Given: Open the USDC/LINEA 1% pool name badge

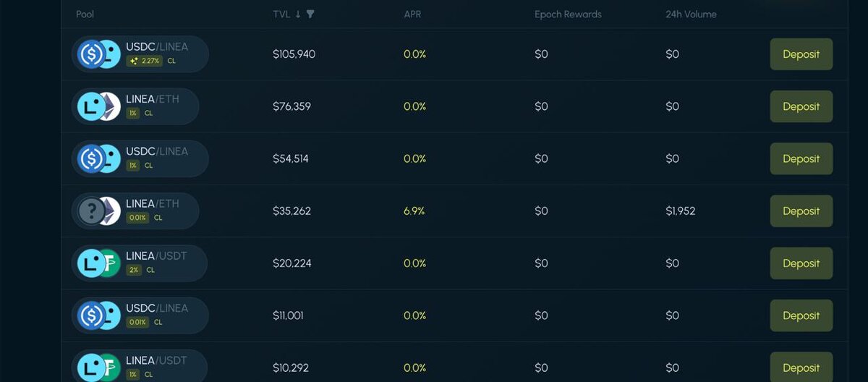Looking at the screenshot, I should pyautogui.click(x=140, y=158).
